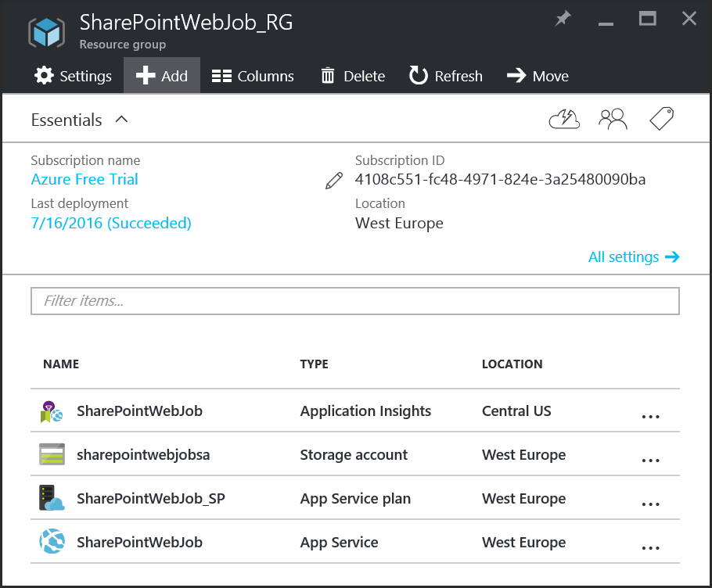712x588 pixels.
Task: Pin the SharePointWebJob_RG blade
Action: click(x=563, y=18)
